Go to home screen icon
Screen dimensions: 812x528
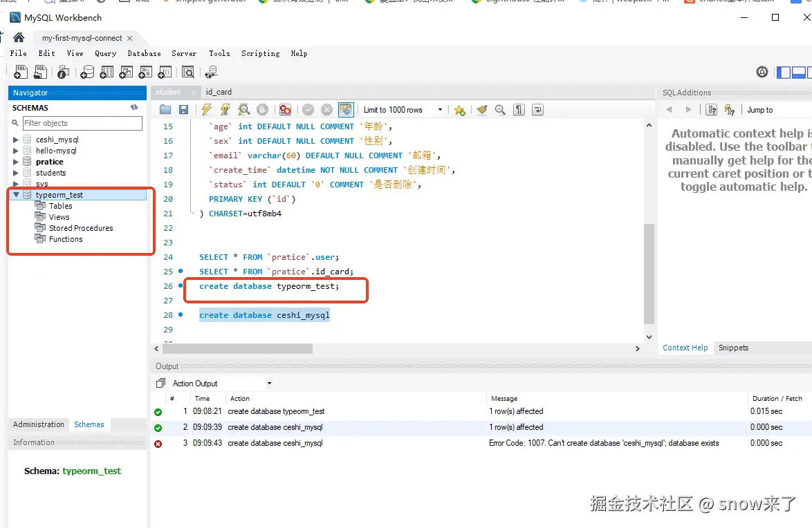pos(19,37)
